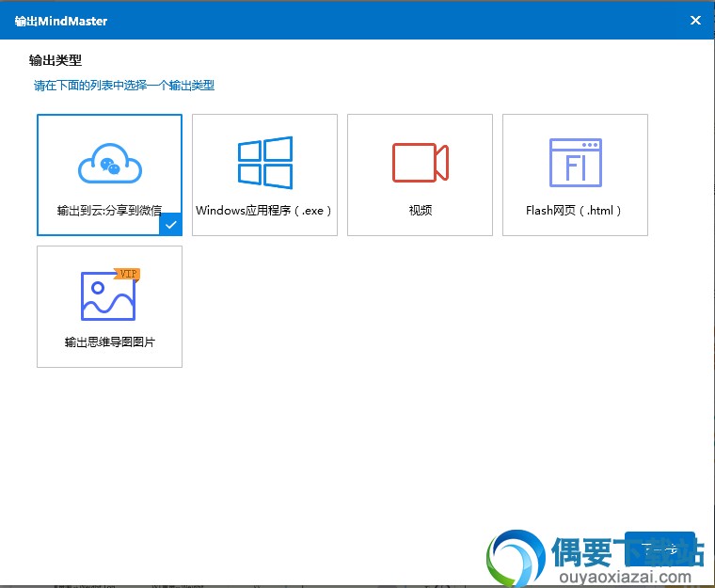Screen dimensions: 715x588
Task: Choose the VIP mind map picture icon
Action: click(110, 294)
